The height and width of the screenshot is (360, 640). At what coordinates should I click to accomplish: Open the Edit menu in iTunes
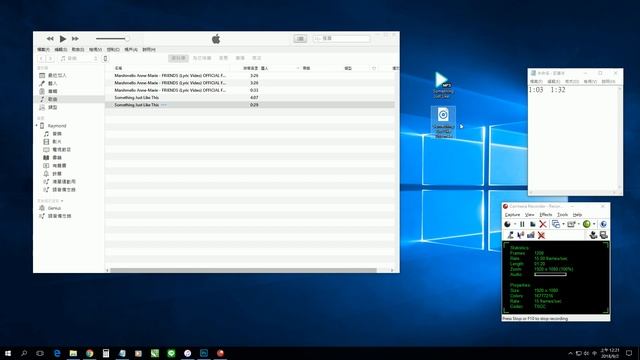pyautogui.click(x=61, y=49)
